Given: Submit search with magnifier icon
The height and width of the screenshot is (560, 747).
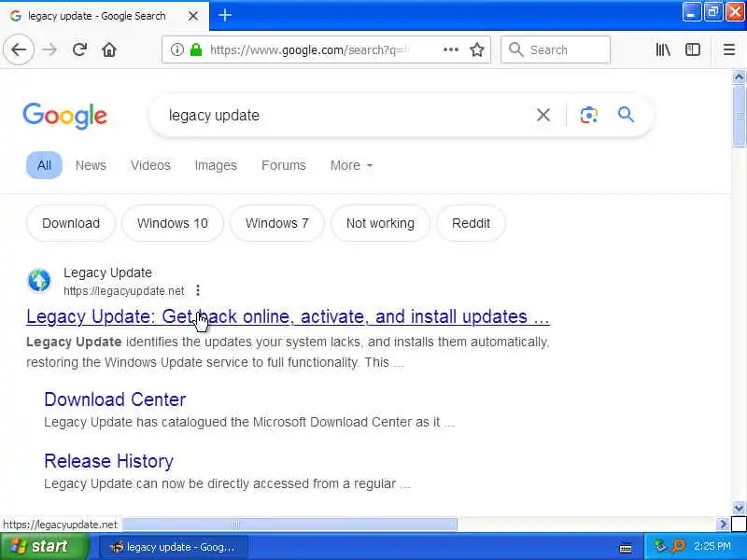Looking at the screenshot, I should pyautogui.click(x=626, y=115).
